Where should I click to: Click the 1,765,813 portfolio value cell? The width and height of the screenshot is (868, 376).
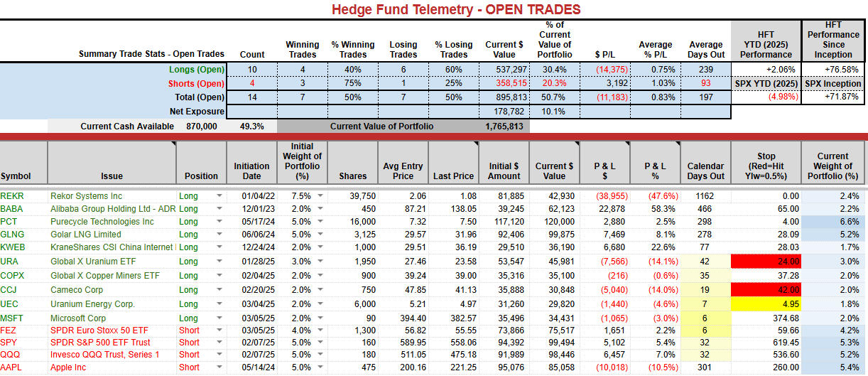504,126
